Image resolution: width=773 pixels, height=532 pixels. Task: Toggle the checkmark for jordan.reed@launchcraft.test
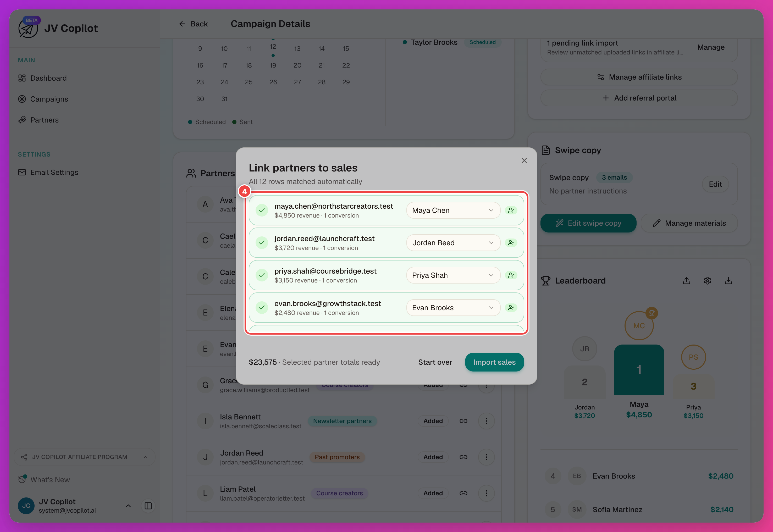(x=262, y=243)
